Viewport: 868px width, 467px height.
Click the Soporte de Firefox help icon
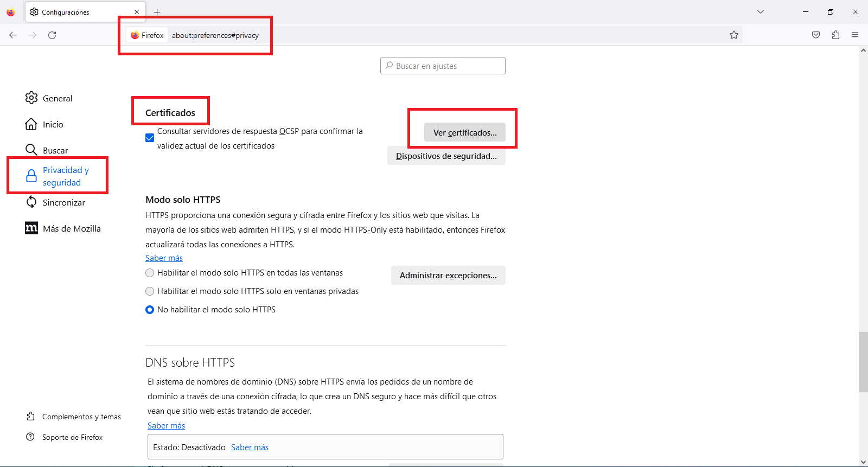pos(30,437)
